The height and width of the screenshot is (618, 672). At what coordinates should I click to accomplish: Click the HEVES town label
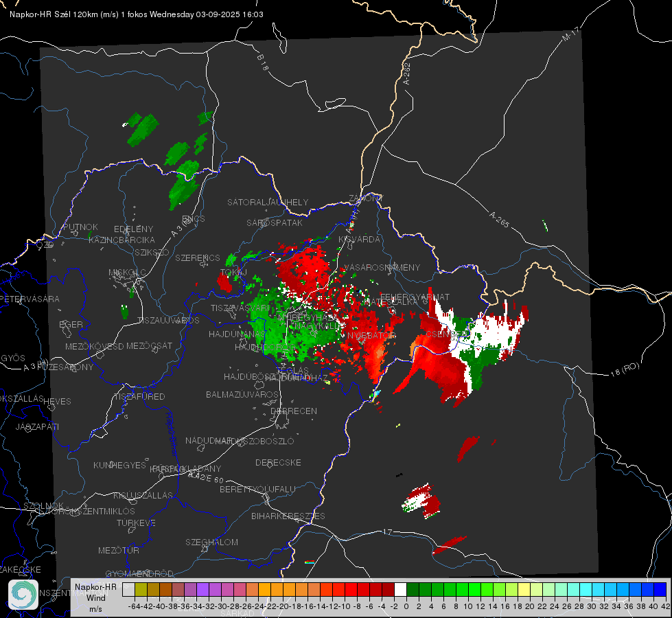click(x=57, y=402)
